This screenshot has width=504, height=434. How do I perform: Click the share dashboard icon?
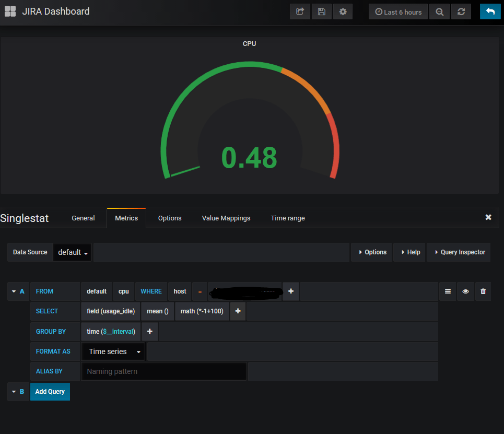[x=300, y=11]
